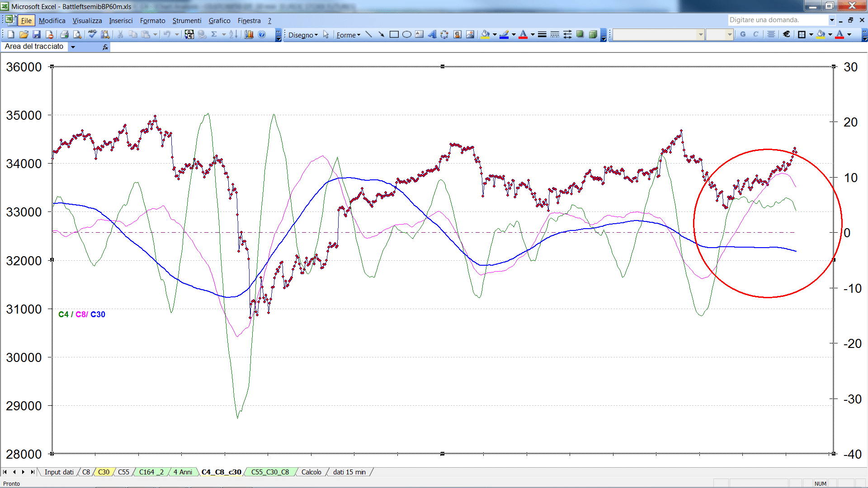Open the Inserisci menu

(x=121, y=20)
